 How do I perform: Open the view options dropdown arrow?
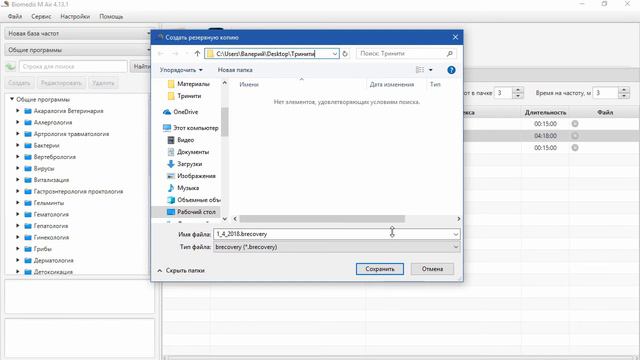point(431,70)
